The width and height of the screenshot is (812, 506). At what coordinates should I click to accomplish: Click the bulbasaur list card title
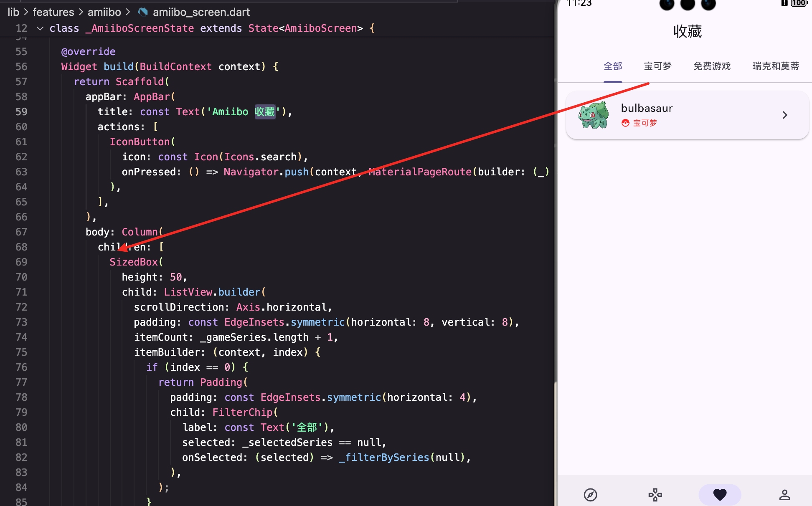coord(647,109)
